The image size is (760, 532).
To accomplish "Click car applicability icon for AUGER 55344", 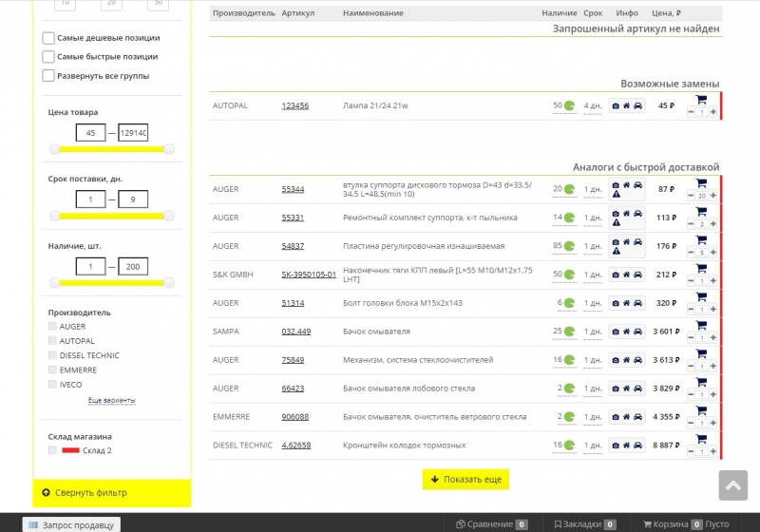I will point(637,185).
